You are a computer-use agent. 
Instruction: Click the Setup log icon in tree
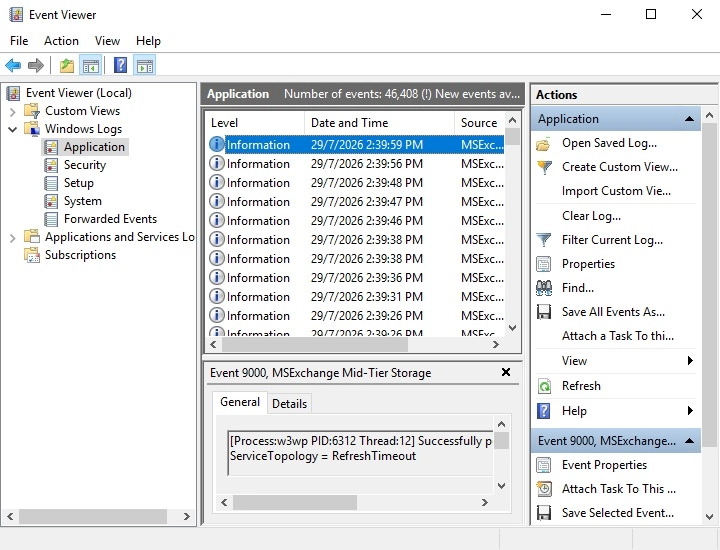[51, 183]
